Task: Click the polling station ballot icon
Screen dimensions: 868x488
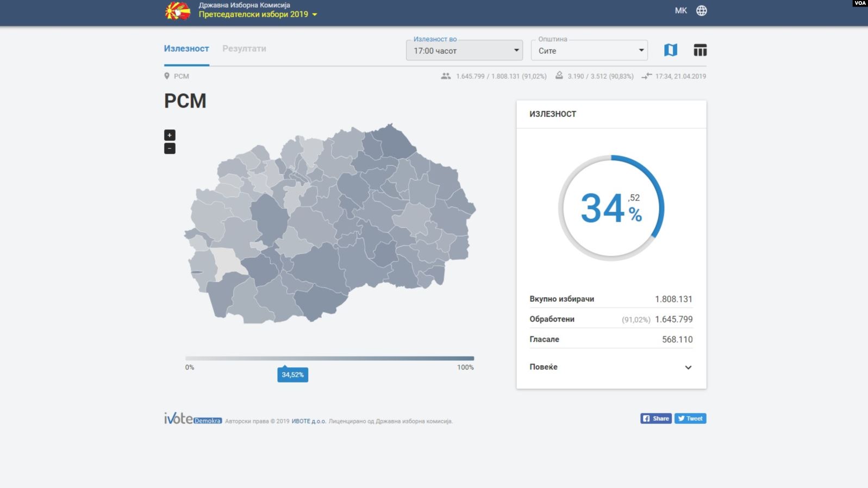Action: pos(559,76)
